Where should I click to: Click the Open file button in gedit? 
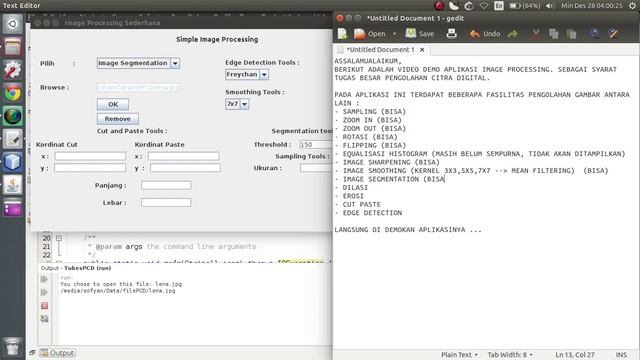(370, 34)
